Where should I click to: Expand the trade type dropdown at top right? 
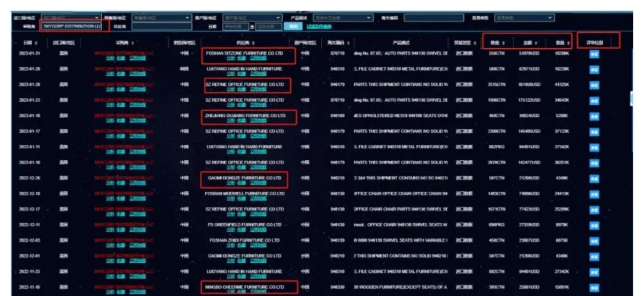525,18
